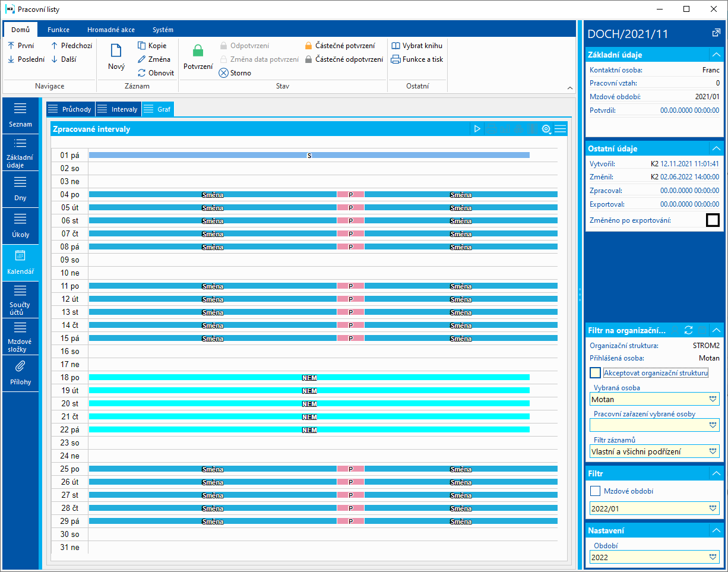728x572 pixels.
Task: Click the green Potvrzení lock icon
Action: (198, 51)
